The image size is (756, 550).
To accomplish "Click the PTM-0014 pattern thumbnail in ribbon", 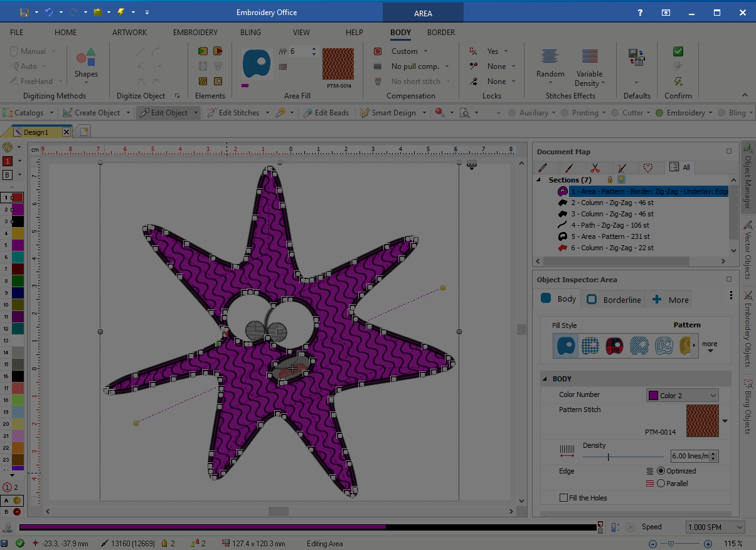I will point(338,64).
